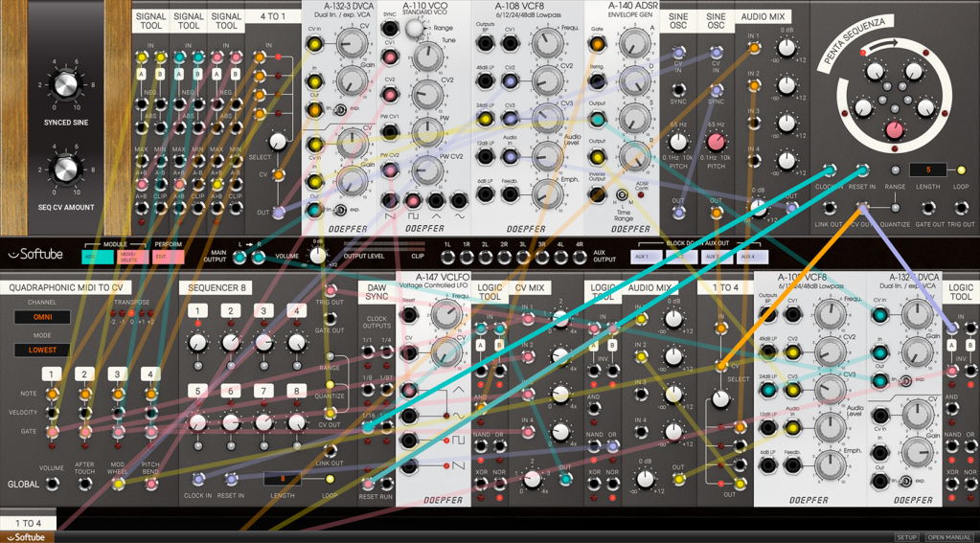Click the Global Volume output jack

pos(53,484)
